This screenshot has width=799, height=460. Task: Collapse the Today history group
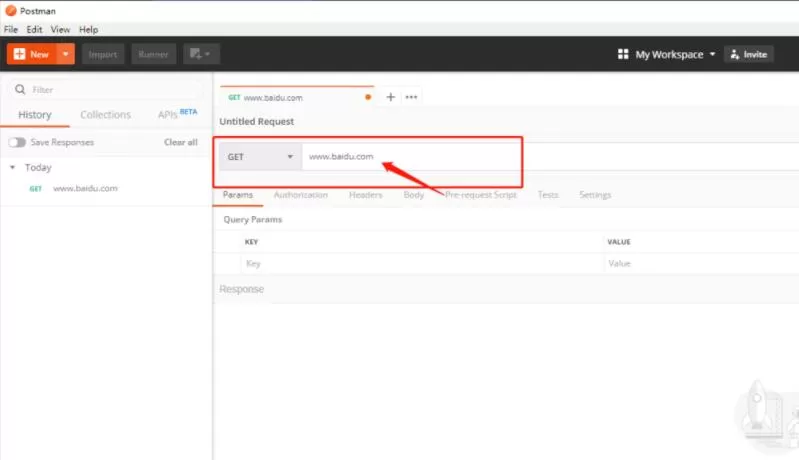coord(13,167)
